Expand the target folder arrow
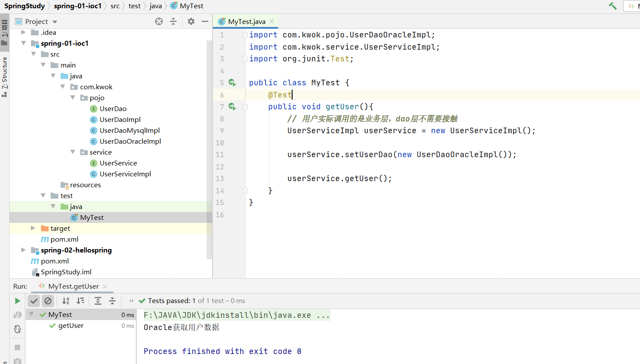The image size is (640, 364). [33, 228]
